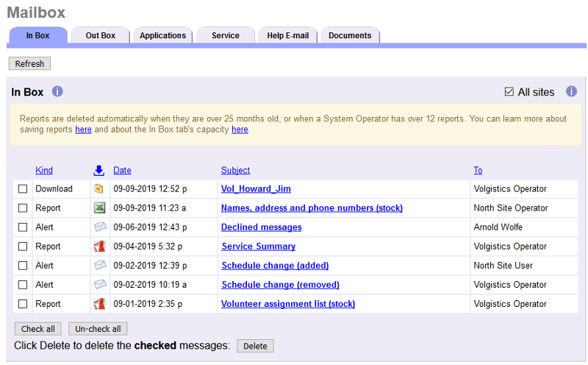Click the PDF icon in Volunteer assignment list row

[x=99, y=303]
